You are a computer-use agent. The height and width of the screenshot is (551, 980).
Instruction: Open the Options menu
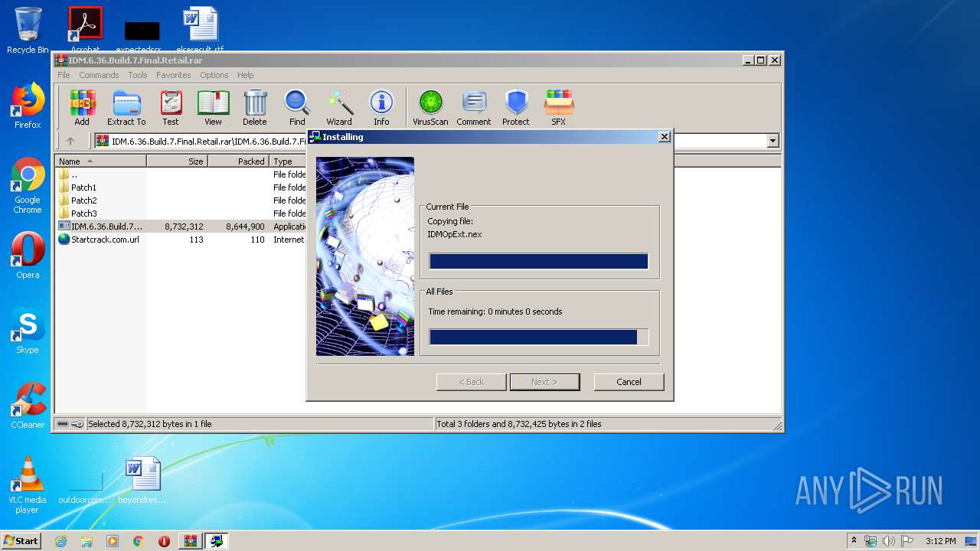pyautogui.click(x=214, y=75)
